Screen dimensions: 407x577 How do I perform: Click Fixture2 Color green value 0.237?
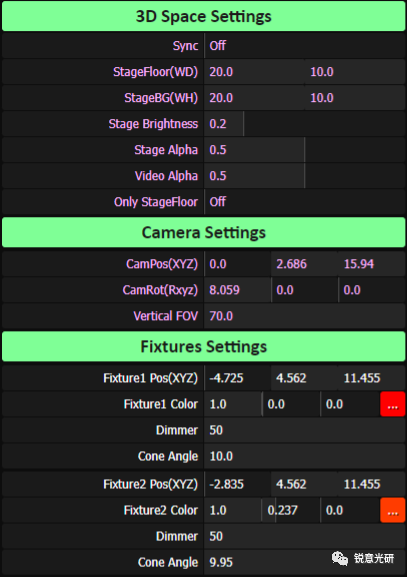click(291, 510)
